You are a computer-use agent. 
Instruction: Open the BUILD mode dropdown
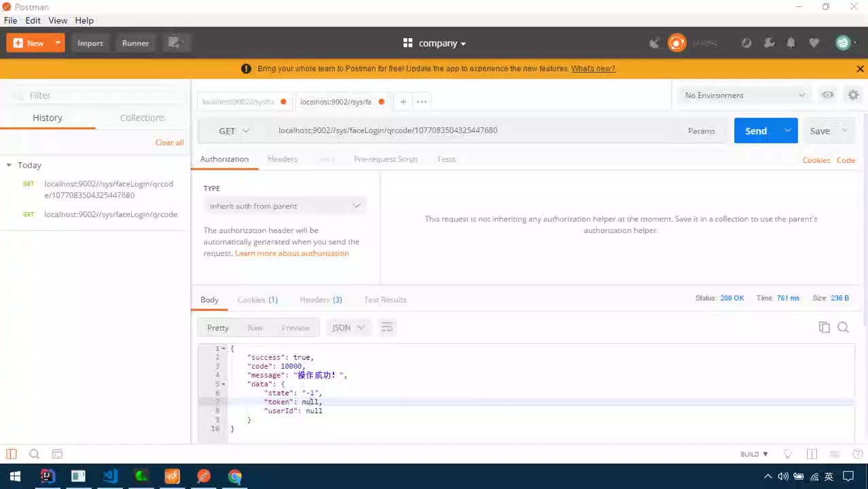[754, 454]
